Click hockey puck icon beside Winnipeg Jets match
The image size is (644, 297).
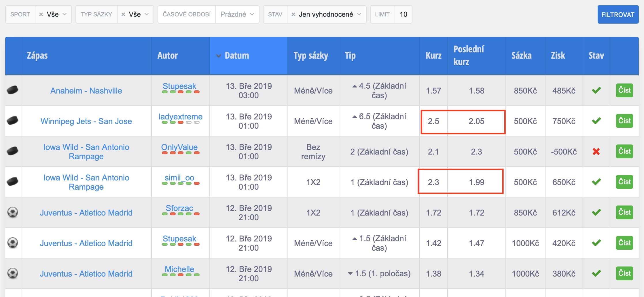(x=12, y=121)
